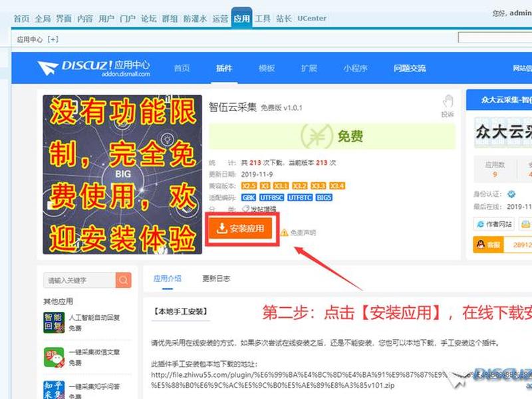This screenshot has width=532, height=399.
Task: Click the orange search magnifier button
Action: (124, 280)
